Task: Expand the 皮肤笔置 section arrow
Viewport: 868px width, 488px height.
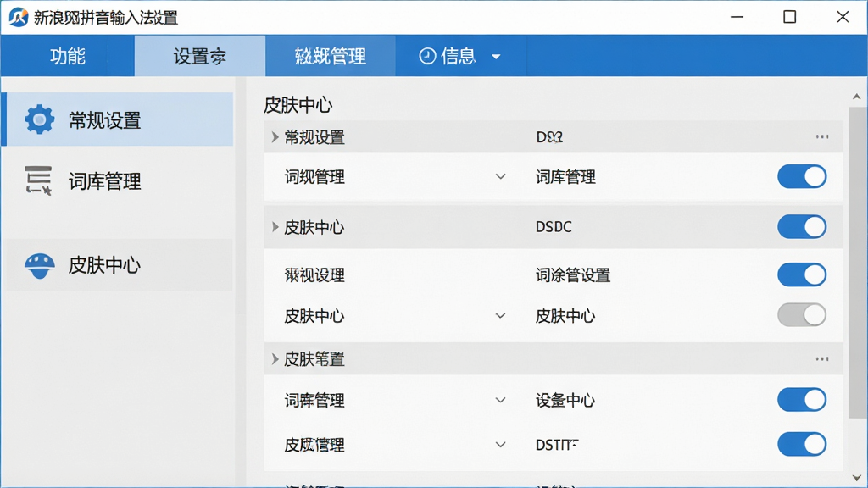Action: pos(275,359)
